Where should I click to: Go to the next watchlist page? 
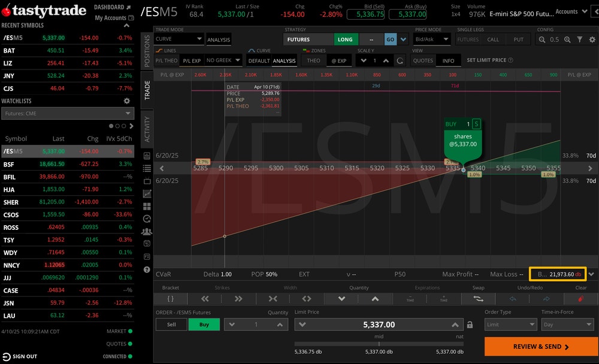point(131,126)
